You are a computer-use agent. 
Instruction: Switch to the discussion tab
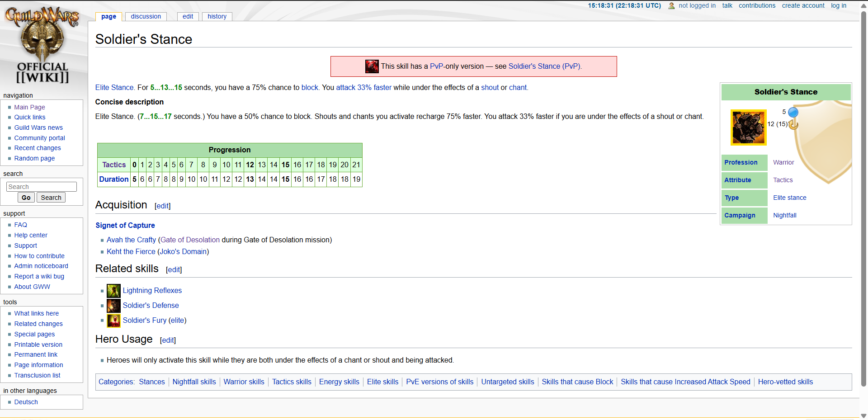[146, 16]
